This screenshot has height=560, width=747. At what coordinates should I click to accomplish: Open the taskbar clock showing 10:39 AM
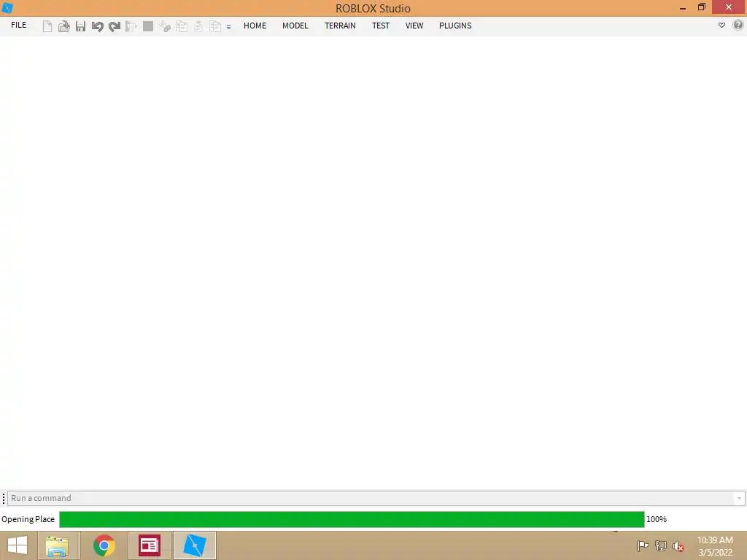tap(715, 546)
